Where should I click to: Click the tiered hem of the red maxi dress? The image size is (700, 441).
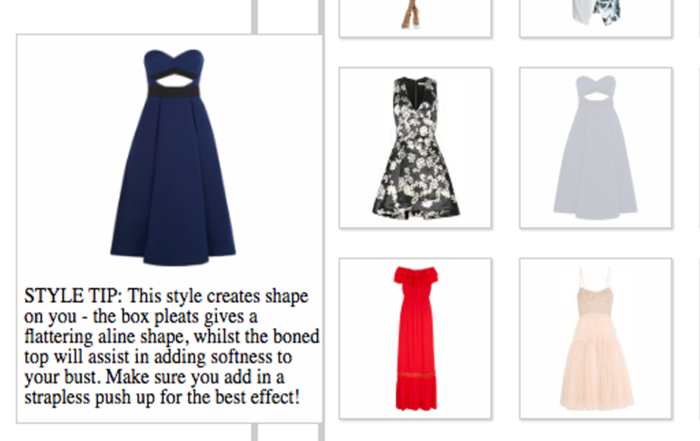pyautogui.click(x=416, y=391)
